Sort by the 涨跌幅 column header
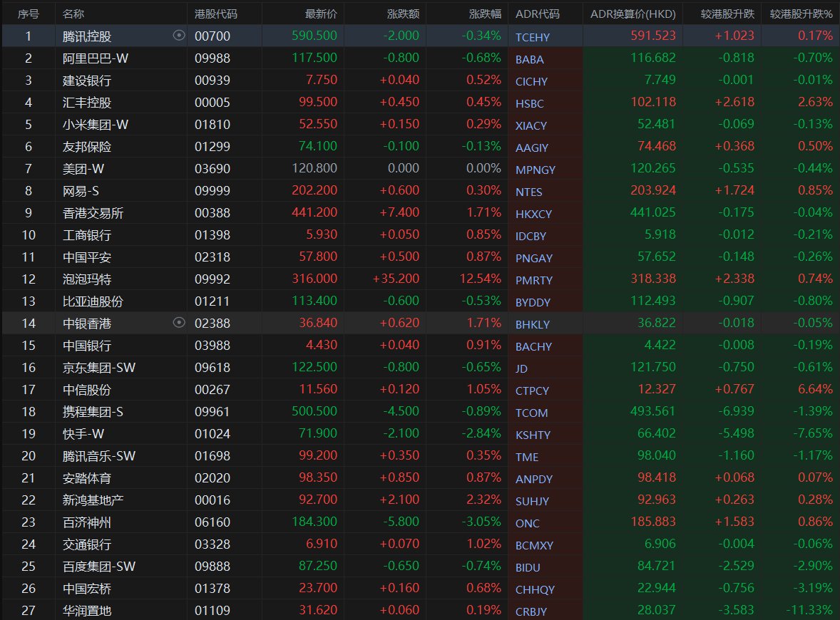Image resolution: width=840 pixels, height=620 pixels. point(485,14)
